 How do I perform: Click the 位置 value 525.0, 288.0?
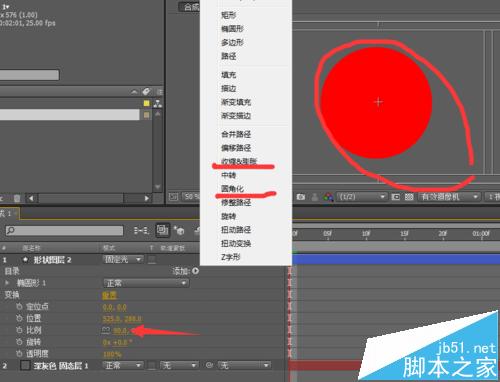pyautogui.click(x=122, y=319)
